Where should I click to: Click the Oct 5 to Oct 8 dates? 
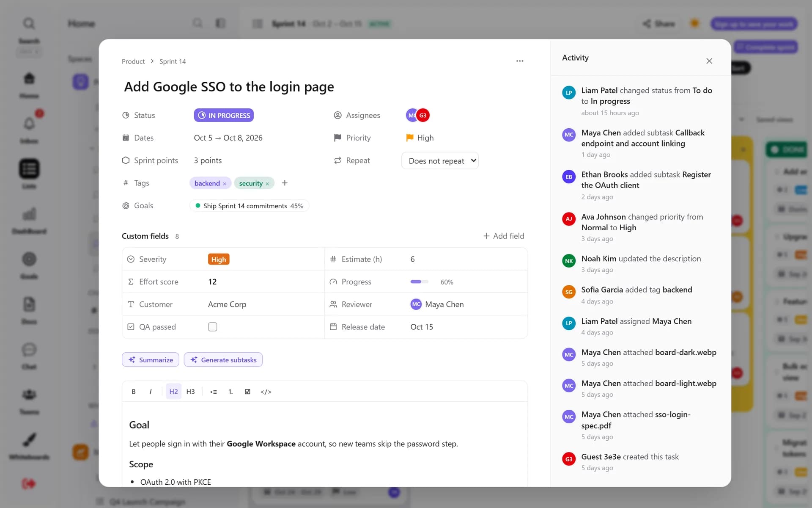(228, 138)
